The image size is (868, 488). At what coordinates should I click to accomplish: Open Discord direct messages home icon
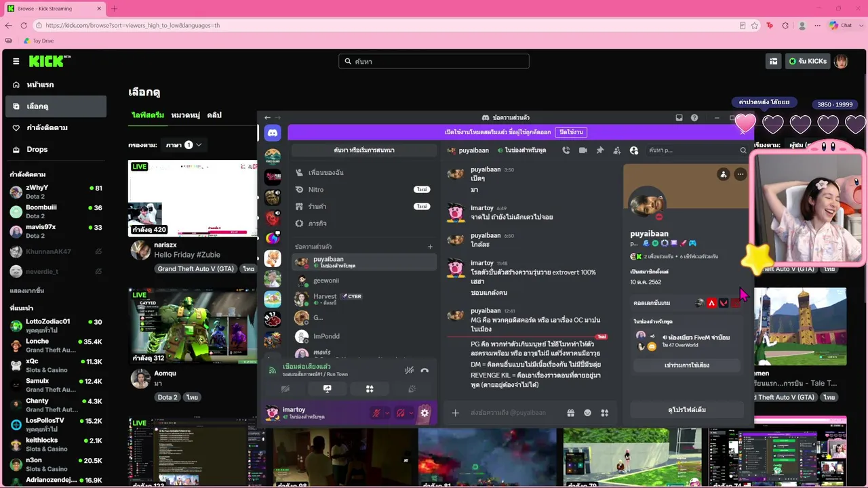(x=273, y=134)
